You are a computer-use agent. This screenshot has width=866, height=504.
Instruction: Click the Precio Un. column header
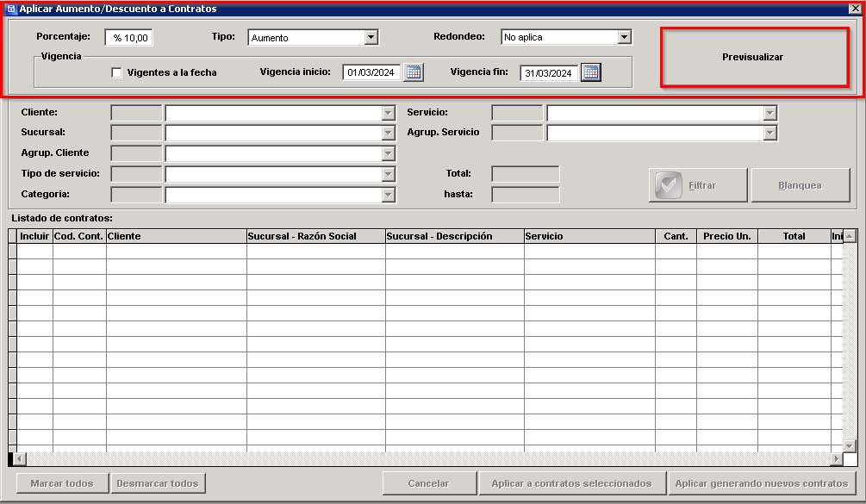pos(727,236)
